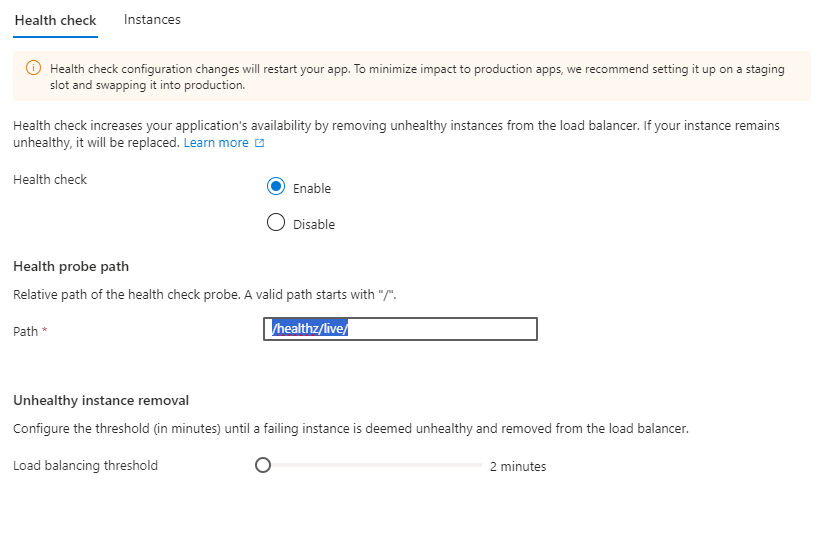
Task: Open the Health check tab
Action: click(55, 20)
